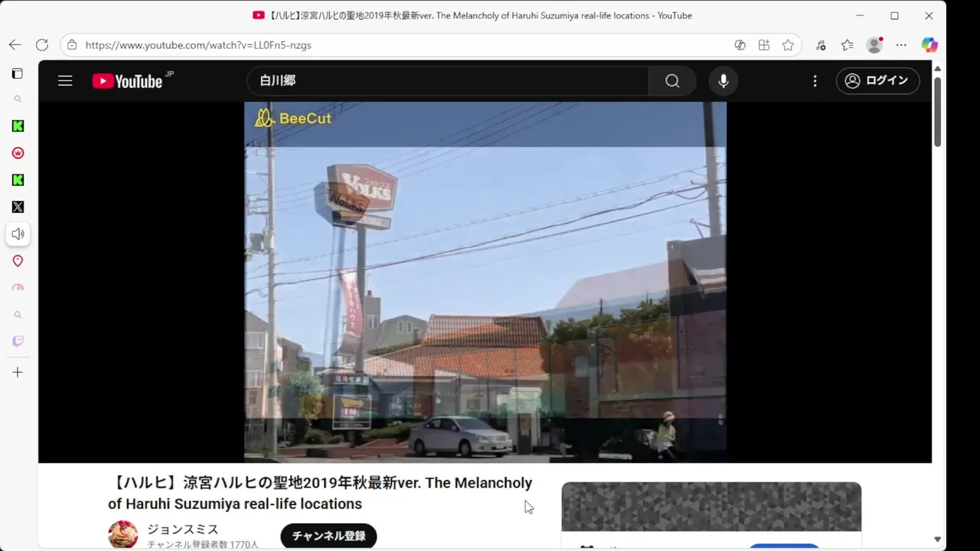The width and height of the screenshot is (980, 551).
Task: Click the ログイン sign-in button
Action: (x=877, y=80)
